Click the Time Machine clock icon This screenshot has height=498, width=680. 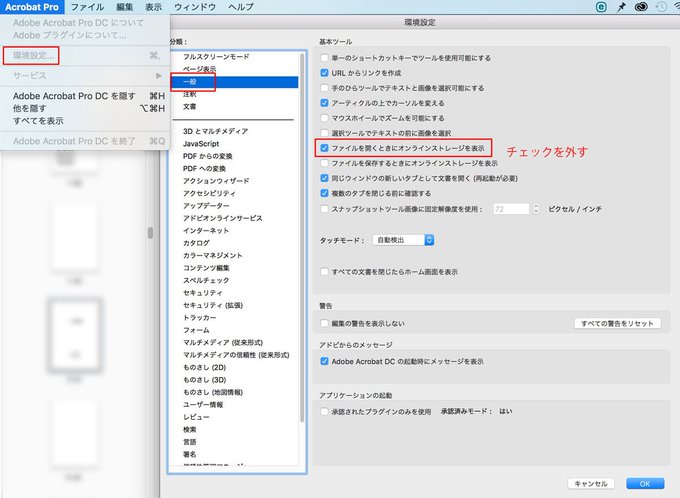[661, 7]
